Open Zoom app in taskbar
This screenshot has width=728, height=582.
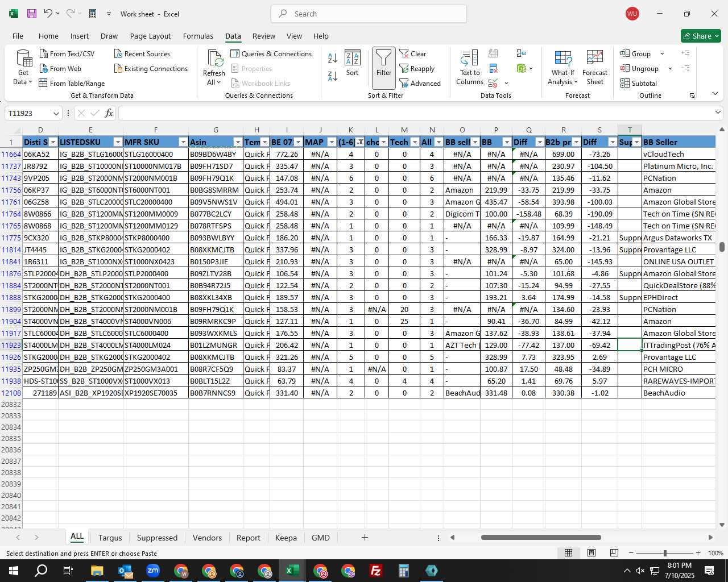click(153, 571)
